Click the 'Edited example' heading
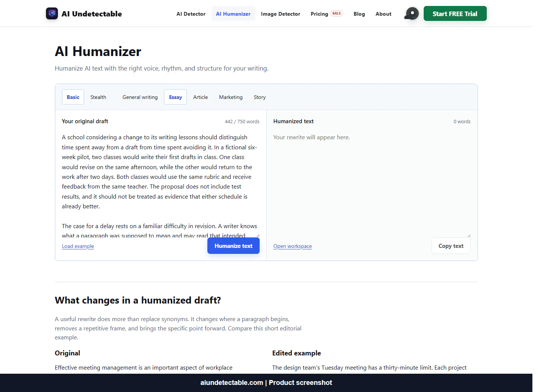The width and height of the screenshot is (538, 392). pyautogui.click(x=297, y=353)
